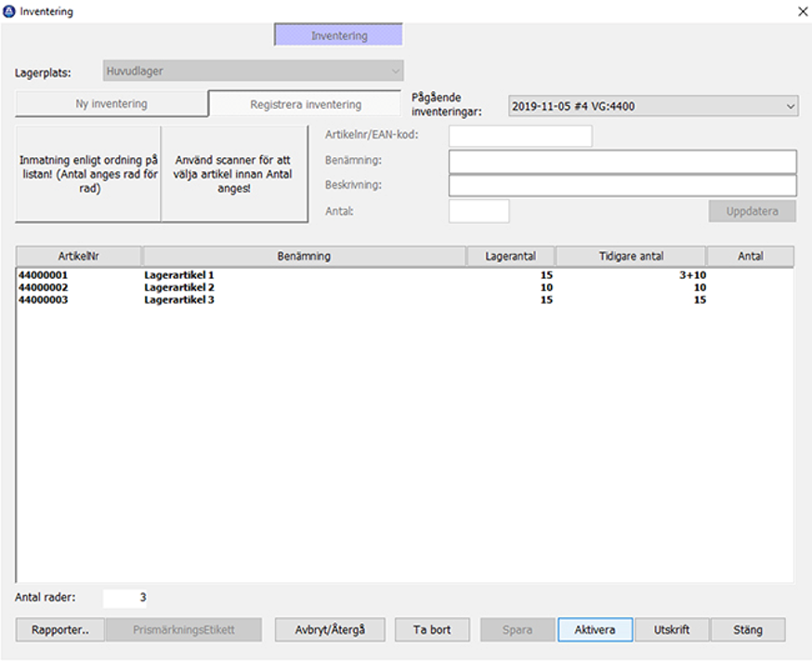Open the Rapporter.. button
This screenshot has width=812, height=661.
[x=60, y=630]
